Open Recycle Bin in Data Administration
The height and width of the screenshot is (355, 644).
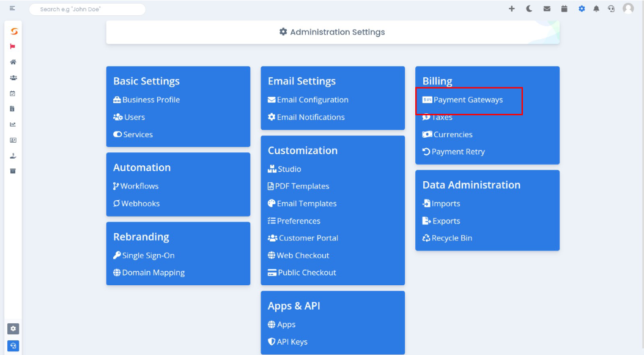click(447, 238)
